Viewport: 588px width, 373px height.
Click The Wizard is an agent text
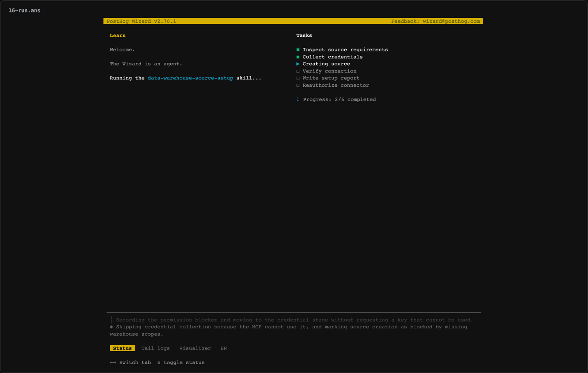point(146,64)
